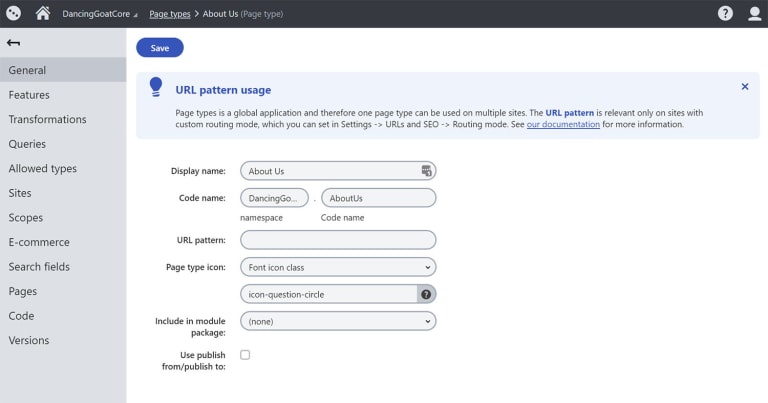
Task: Follow the our documentation link
Action: point(563,124)
